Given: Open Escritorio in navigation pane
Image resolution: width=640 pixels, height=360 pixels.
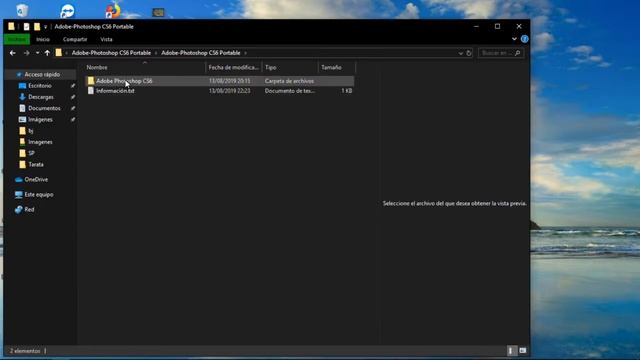Looking at the screenshot, I should coord(40,86).
